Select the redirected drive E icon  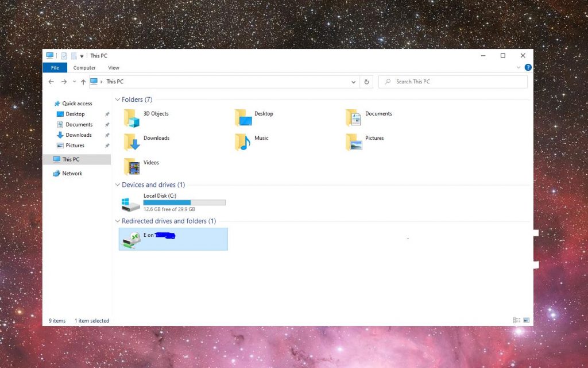(131, 240)
